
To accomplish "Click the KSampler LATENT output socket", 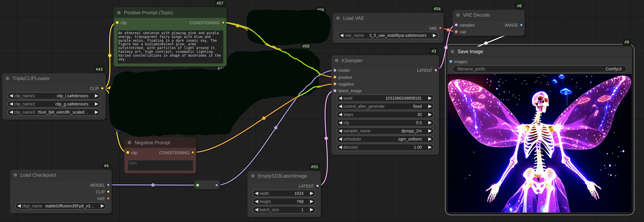I will [x=436, y=70].
